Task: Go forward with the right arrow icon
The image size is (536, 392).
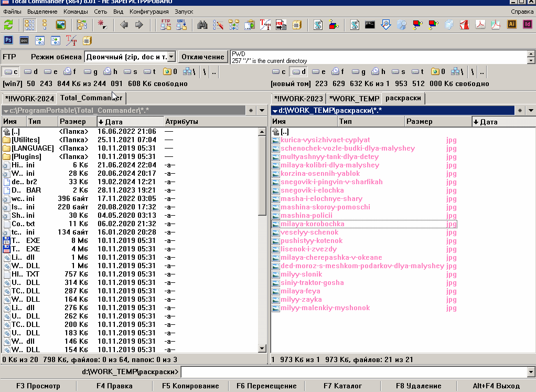Action: tap(139, 25)
